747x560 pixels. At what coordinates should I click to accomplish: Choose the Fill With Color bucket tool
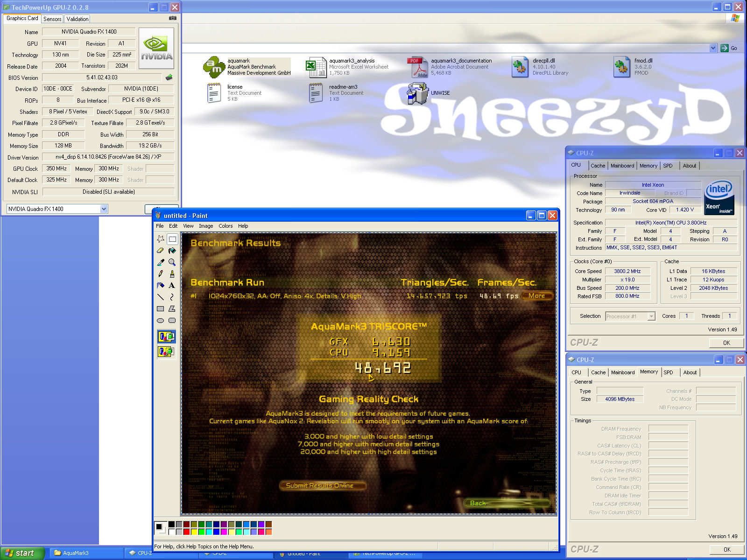pyautogui.click(x=172, y=250)
